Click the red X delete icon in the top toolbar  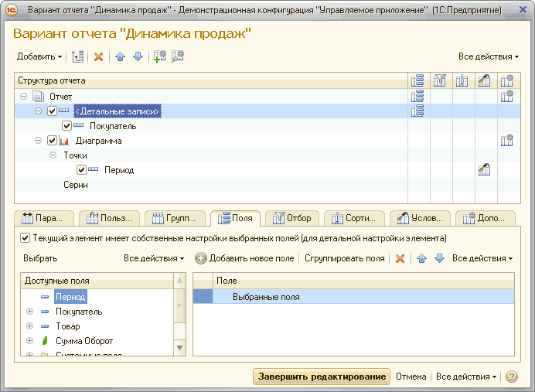pos(98,56)
